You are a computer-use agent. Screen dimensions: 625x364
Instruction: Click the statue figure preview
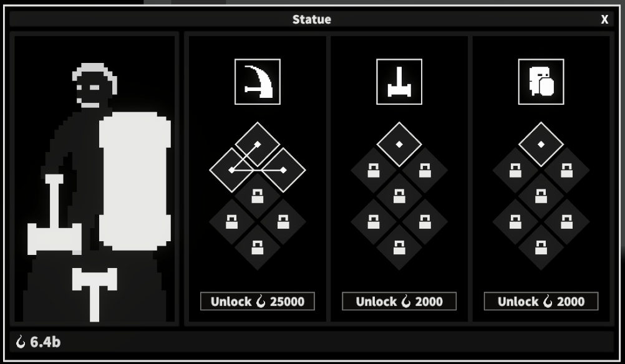94,180
